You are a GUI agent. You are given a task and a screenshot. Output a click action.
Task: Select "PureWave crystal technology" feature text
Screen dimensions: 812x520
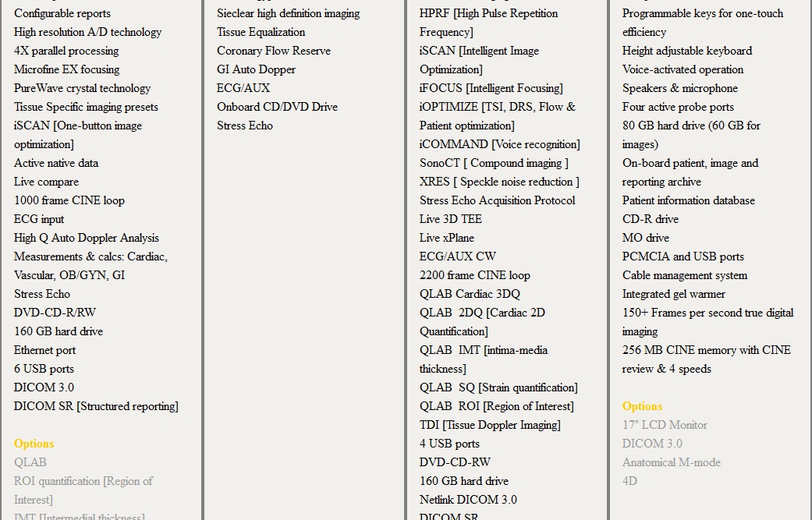[x=82, y=88]
